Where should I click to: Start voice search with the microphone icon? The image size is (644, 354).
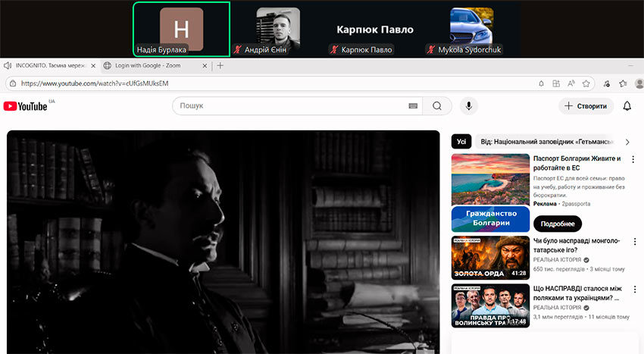468,106
